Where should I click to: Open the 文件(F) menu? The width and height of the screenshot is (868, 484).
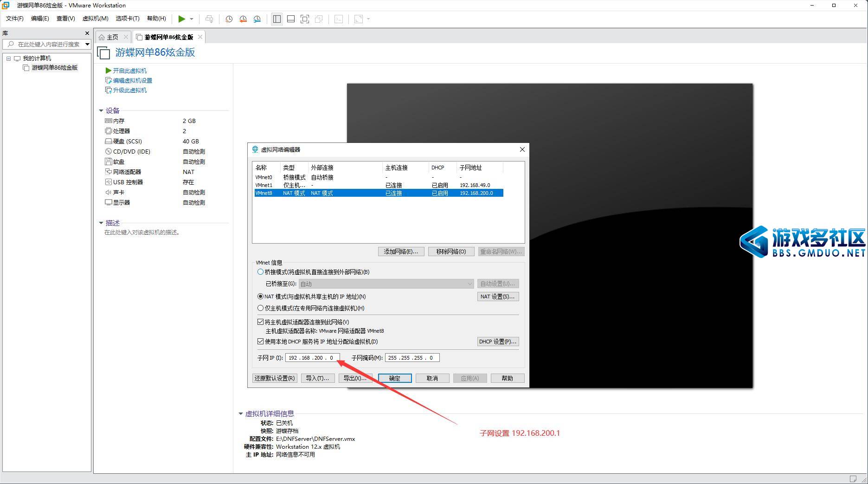pos(15,19)
